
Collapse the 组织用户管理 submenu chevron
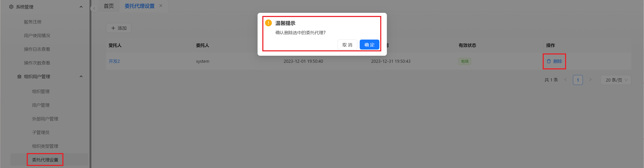click(81, 76)
